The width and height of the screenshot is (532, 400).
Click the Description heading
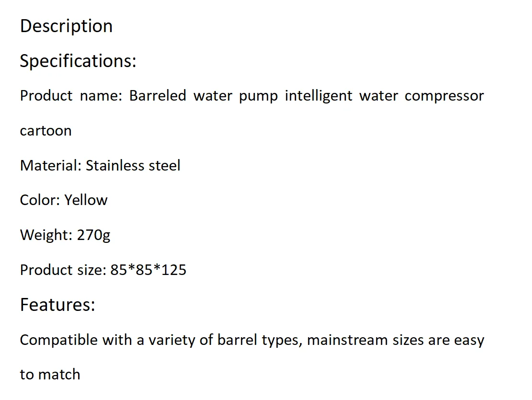pyautogui.click(x=66, y=26)
